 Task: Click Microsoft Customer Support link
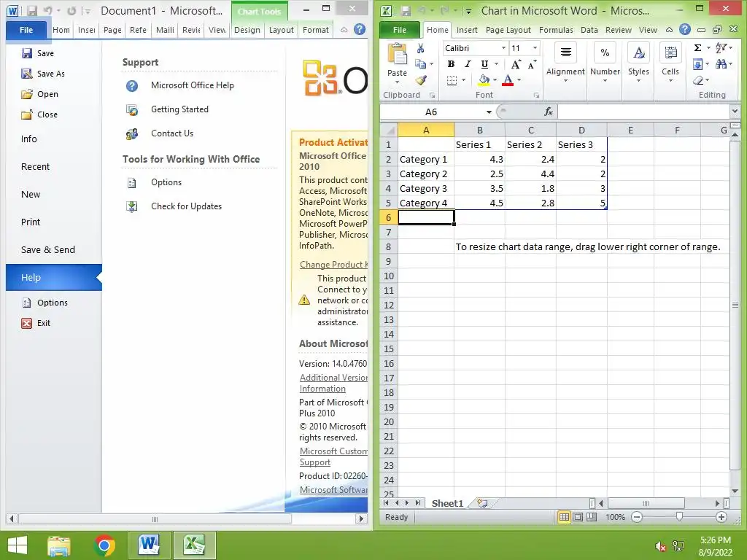click(333, 456)
